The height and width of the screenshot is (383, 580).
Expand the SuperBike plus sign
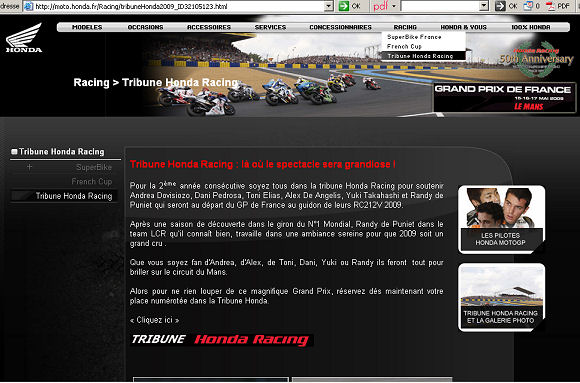(x=29, y=167)
